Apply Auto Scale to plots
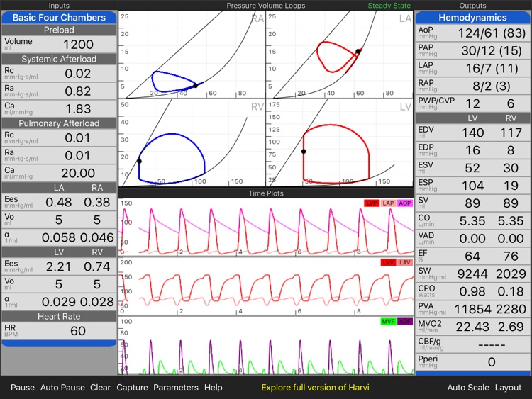The image size is (532, 399). click(x=468, y=388)
